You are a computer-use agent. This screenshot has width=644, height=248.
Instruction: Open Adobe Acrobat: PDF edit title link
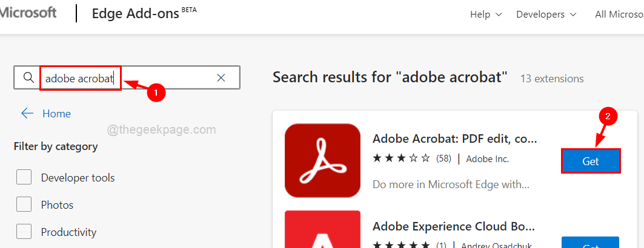tap(455, 139)
